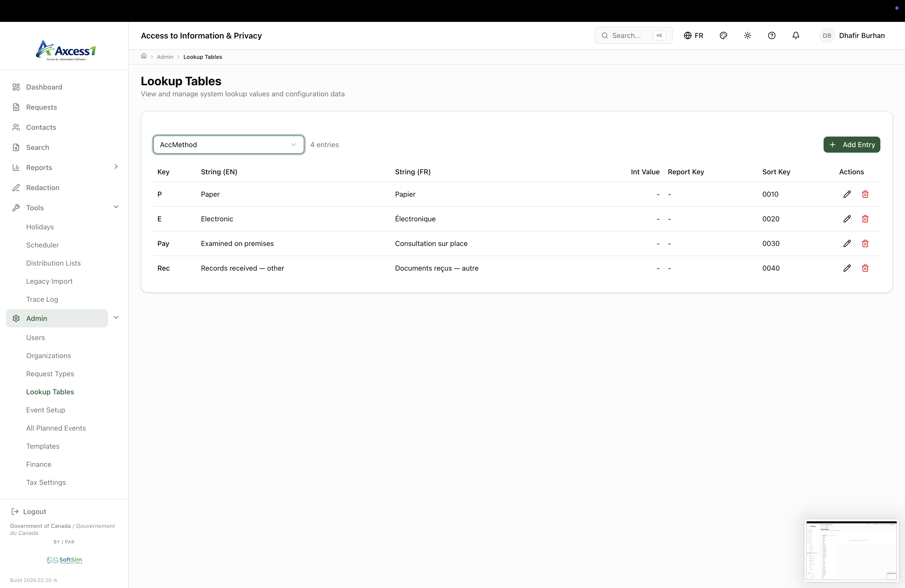Open the notifications bell
The image size is (905, 588).
(795, 36)
